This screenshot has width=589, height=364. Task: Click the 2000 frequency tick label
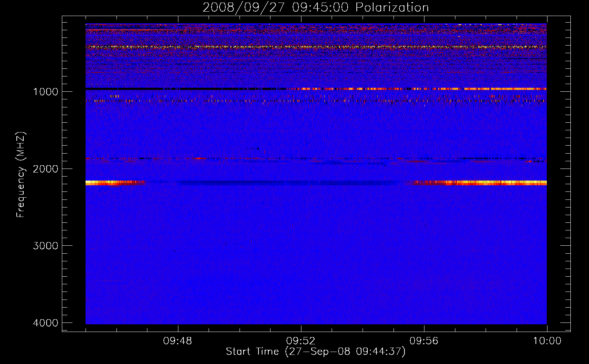[x=46, y=169]
